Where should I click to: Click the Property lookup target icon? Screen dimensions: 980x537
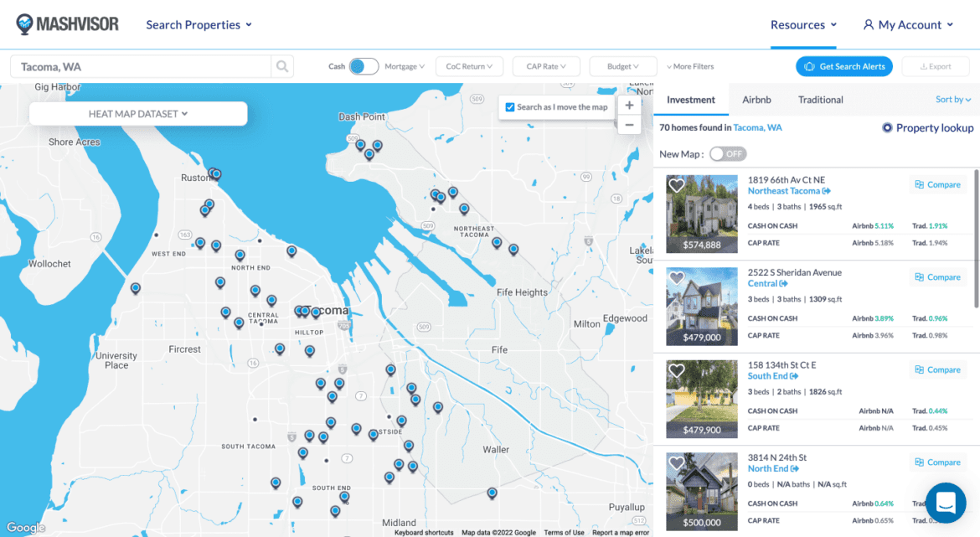pos(887,127)
